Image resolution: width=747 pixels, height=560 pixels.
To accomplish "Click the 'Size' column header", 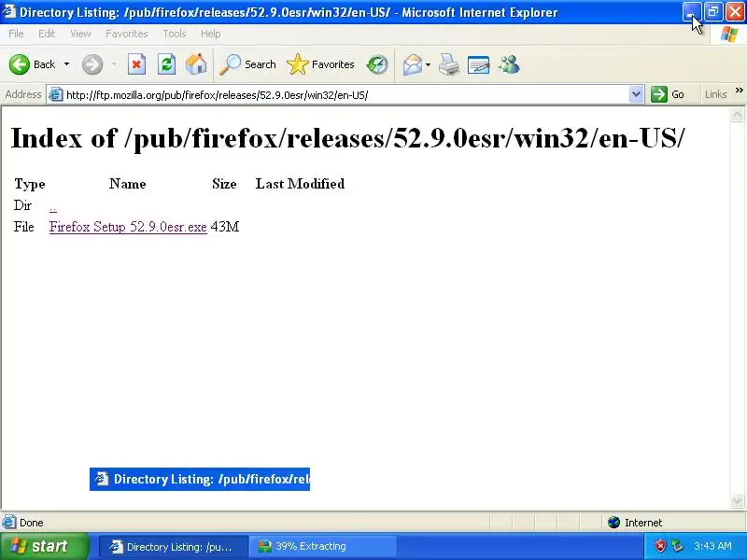I will (224, 183).
